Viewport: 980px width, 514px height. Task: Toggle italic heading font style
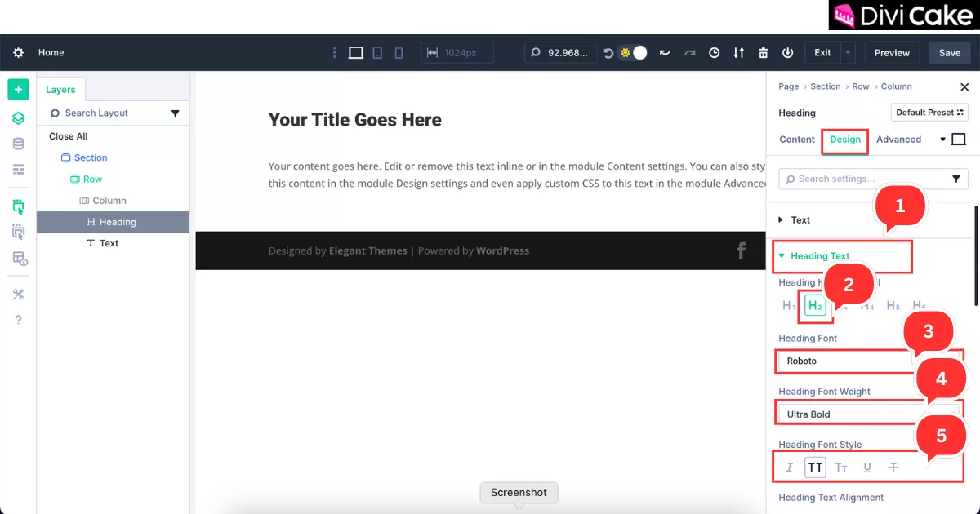coord(790,467)
